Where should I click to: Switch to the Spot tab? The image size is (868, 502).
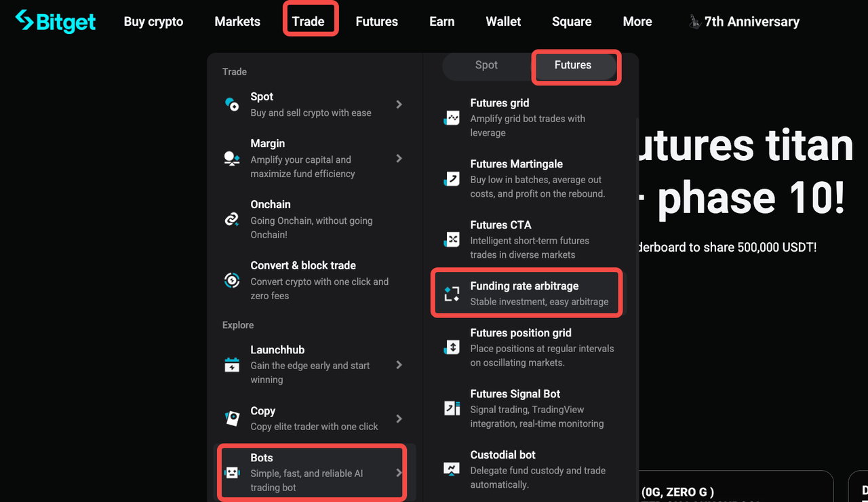click(486, 65)
